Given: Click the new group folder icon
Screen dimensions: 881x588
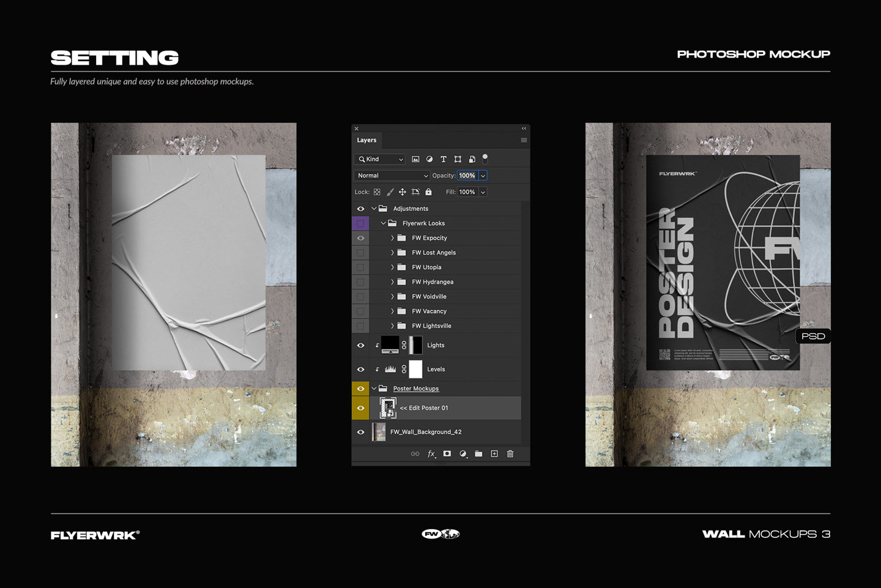Looking at the screenshot, I should (x=478, y=454).
